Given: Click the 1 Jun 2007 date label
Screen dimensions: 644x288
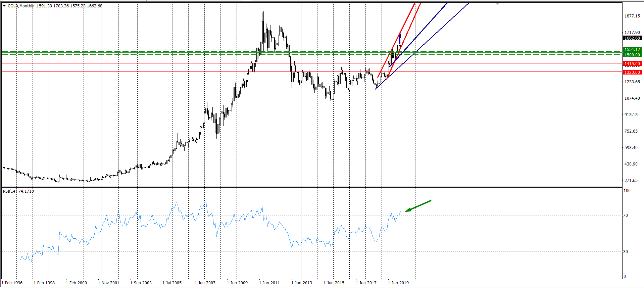Looking at the screenshot, I should 205,283.
